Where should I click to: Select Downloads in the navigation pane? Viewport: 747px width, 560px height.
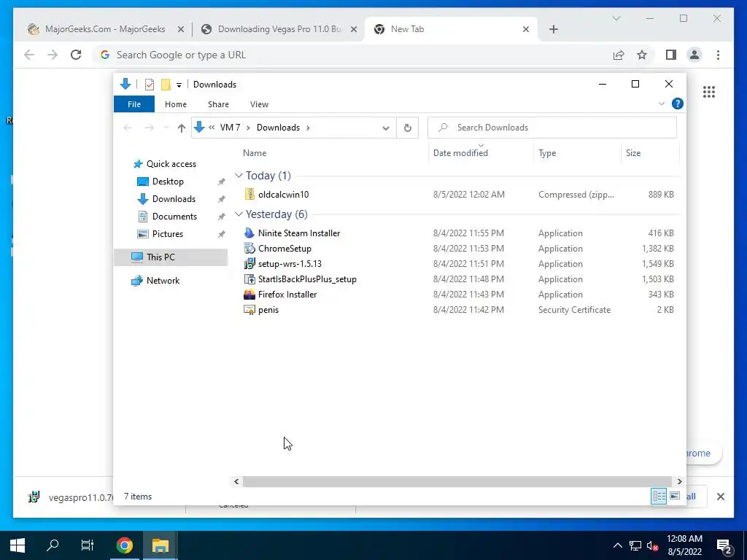pos(174,199)
